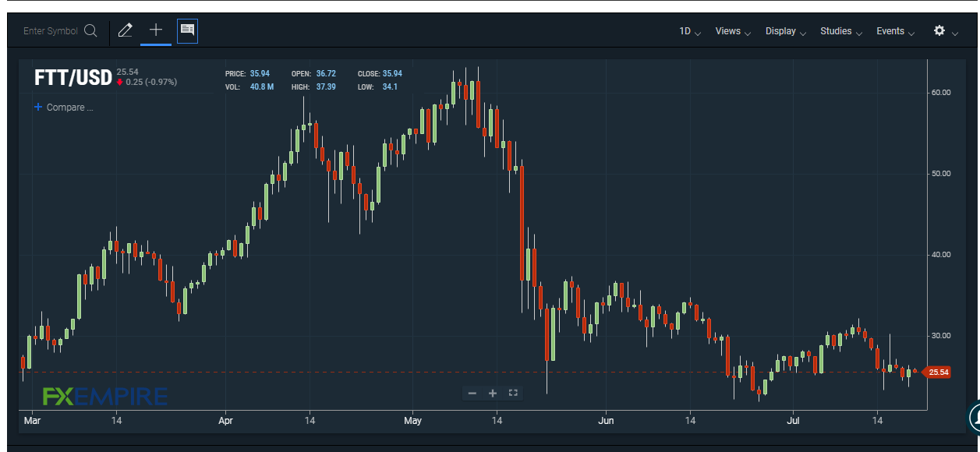The height and width of the screenshot is (452, 980).
Task: Click the HIGH 37.39 value
Action: click(326, 87)
